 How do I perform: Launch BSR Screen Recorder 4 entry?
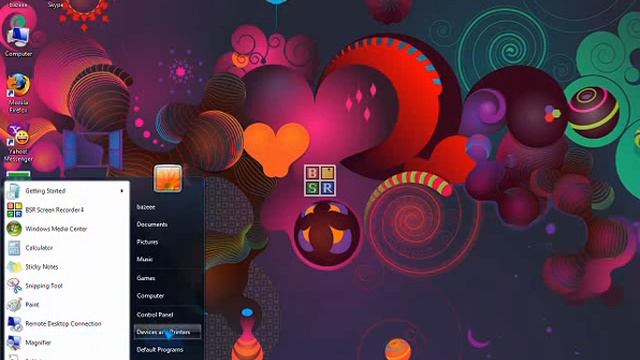[66, 210]
